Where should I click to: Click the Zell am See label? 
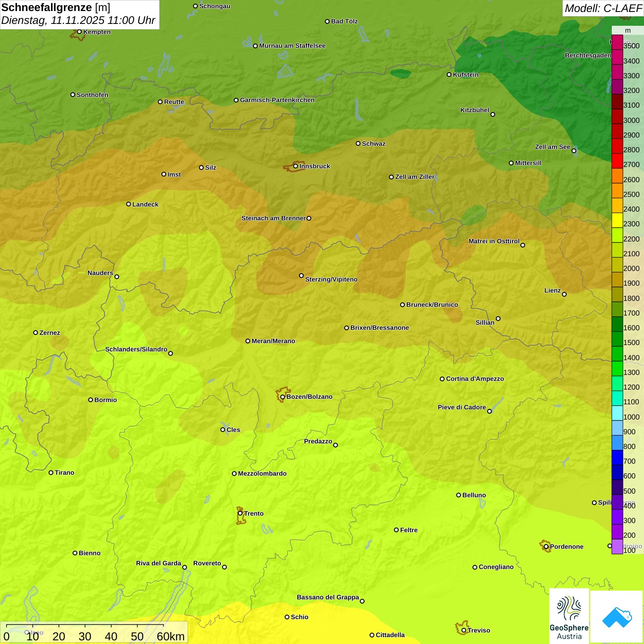552,147
